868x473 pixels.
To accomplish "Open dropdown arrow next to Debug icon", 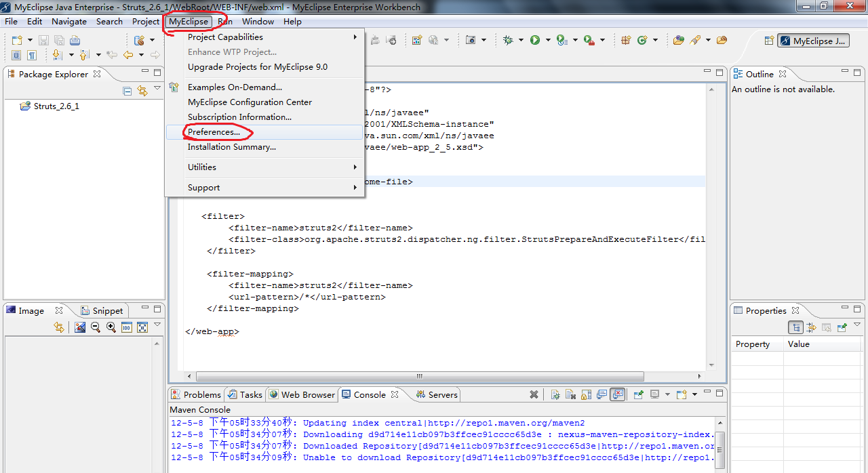I will [521, 41].
